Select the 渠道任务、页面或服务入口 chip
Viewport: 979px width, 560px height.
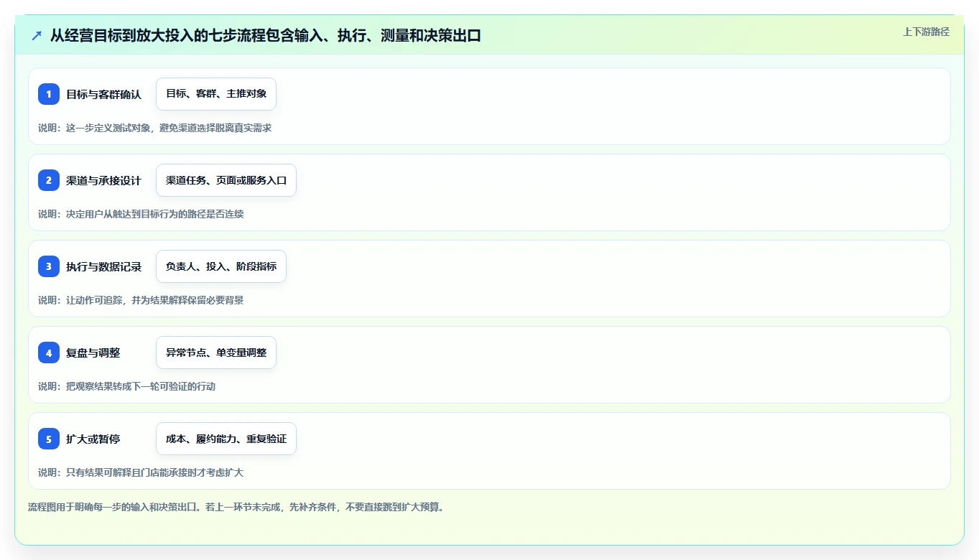point(226,180)
